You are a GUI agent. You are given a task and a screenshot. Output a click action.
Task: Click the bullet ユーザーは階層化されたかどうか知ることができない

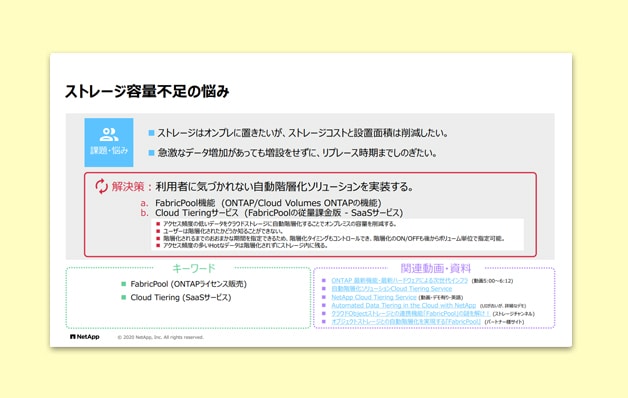coord(223,231)
